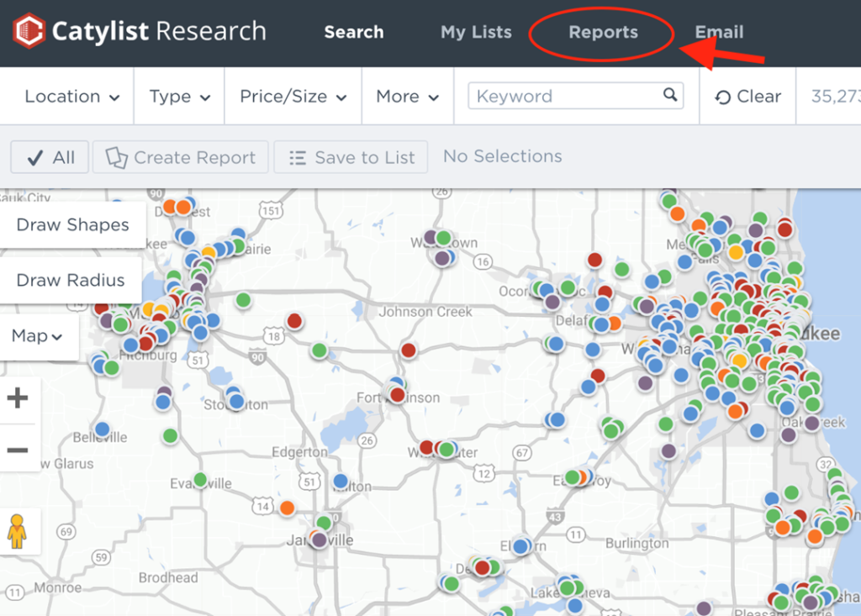Click the Street View pegman icon
The image size is (861, 616).
pyautogui.click(x=17, y=531)
